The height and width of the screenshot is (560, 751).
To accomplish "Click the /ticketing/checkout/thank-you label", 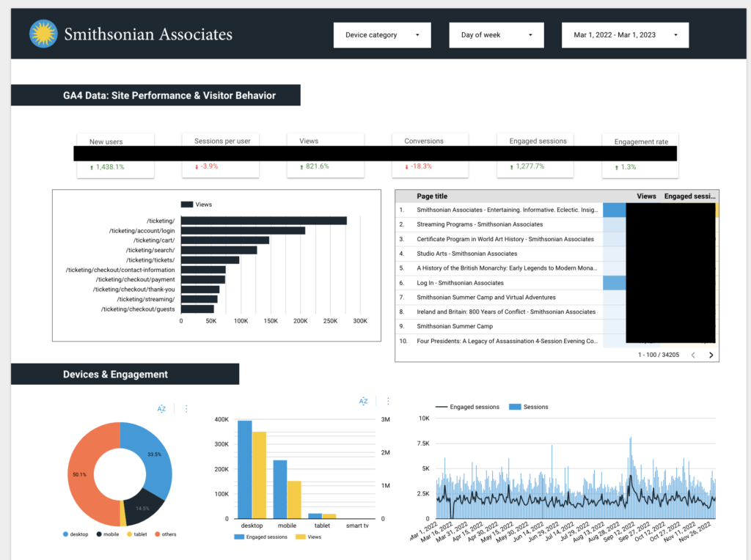I will (133, 290).
